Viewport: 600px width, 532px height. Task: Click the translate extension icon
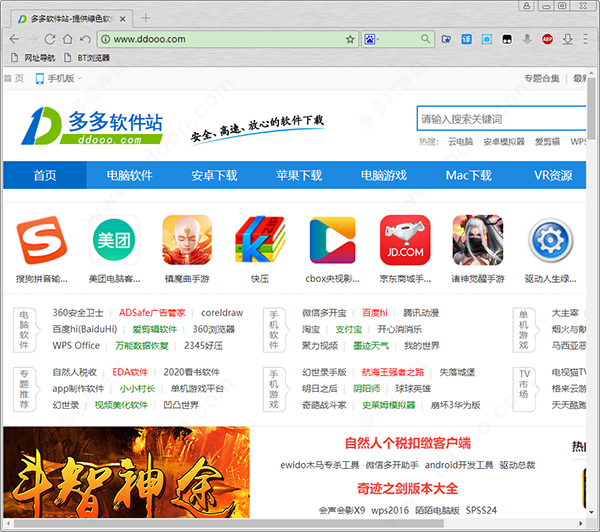(466, 39)
